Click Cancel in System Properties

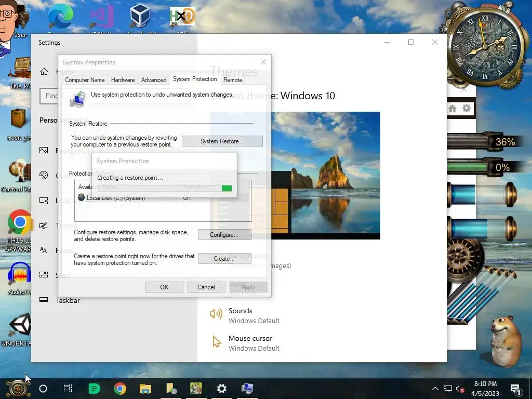tap(206, 287)
